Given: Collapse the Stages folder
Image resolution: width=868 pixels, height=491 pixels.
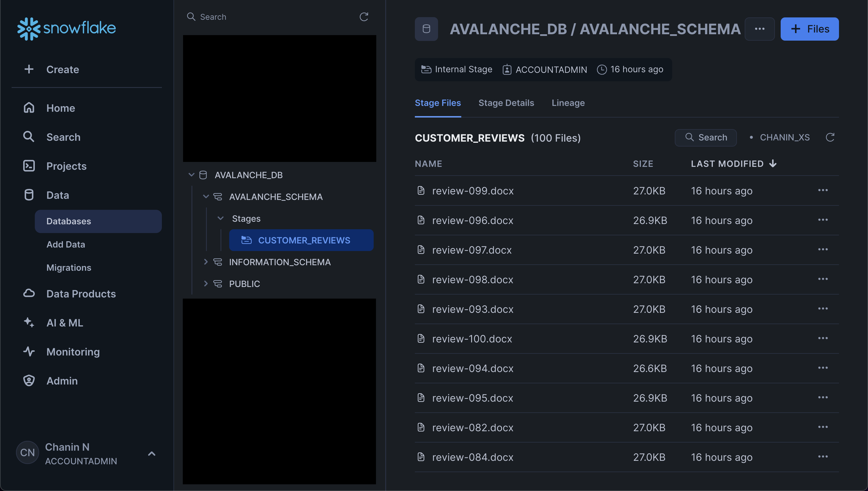Looking at the screenshot, I should 220,218.
